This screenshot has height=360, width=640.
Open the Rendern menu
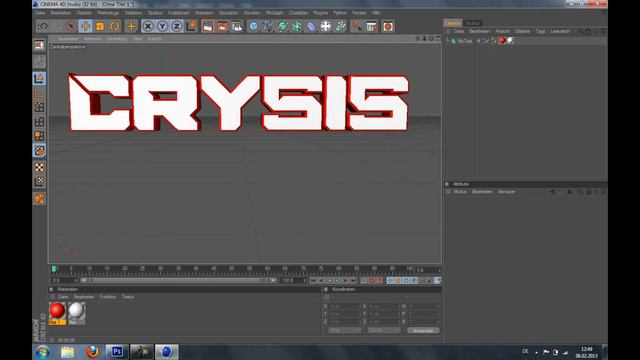pos(252,13)
